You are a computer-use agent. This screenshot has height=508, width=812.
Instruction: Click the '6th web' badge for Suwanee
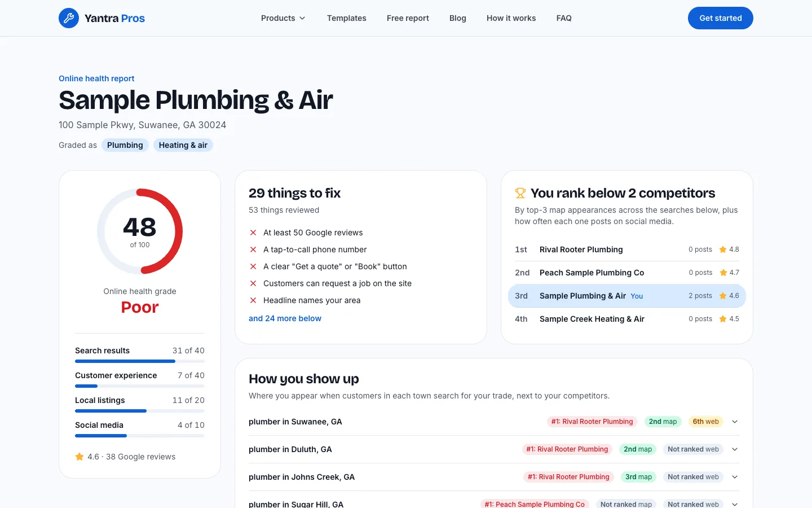click(x=705, y=422)
